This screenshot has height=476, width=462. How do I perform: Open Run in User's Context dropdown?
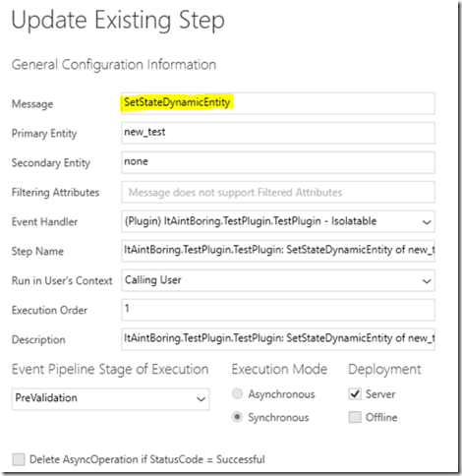[x=278, y=280]
